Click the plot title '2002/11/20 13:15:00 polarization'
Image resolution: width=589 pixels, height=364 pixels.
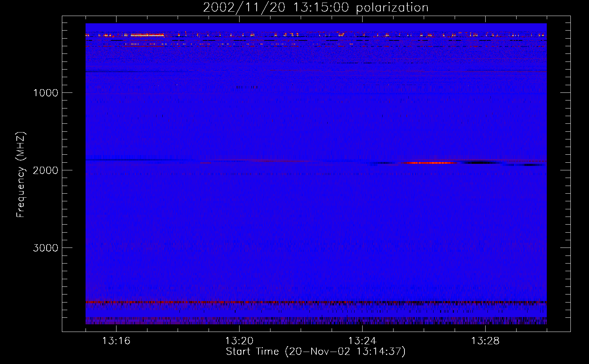point(316,7)
